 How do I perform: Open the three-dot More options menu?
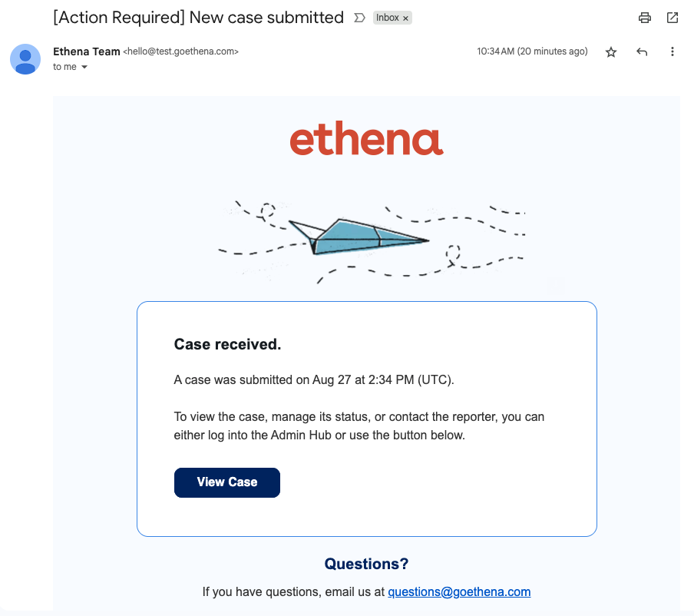(x=673, y=52)
